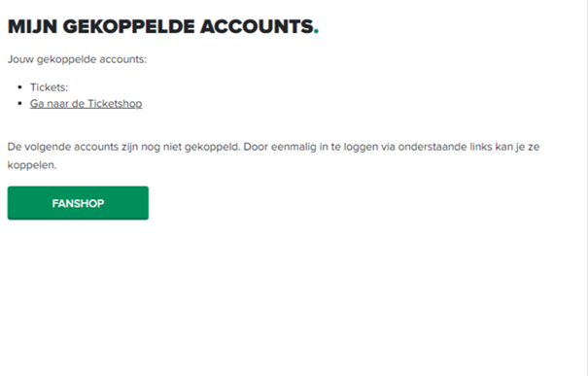Image resolution: width=588 pixels, height=376 pixels.
Task: Click the Mijn Gekoppelde Accounts heading
Action: 163,26
